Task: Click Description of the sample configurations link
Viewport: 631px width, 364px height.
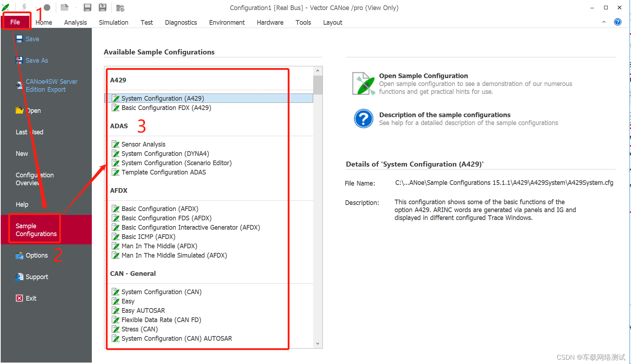Action: [x=444, y=115]
